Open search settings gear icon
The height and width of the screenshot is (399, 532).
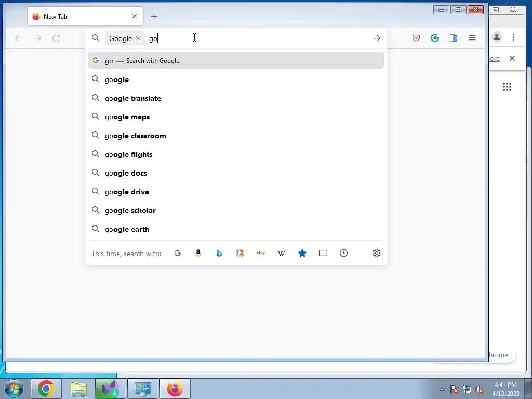click(377, 253)
